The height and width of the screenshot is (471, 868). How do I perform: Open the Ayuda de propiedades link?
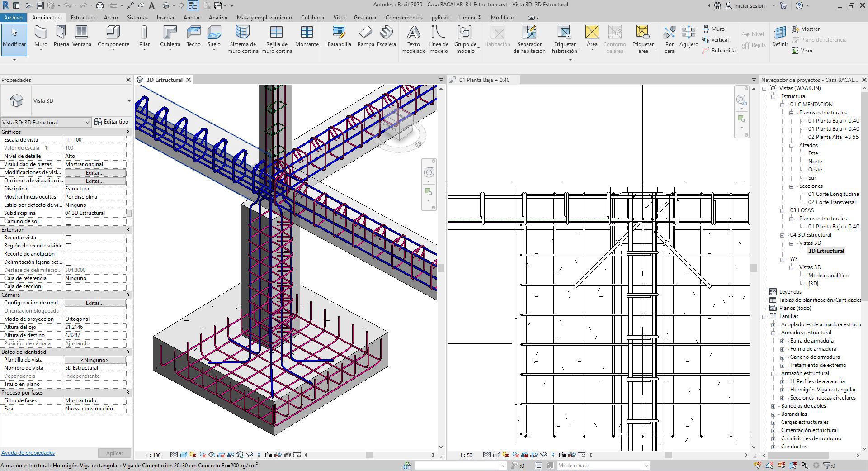pyautogui.click(x=28, y=453)
